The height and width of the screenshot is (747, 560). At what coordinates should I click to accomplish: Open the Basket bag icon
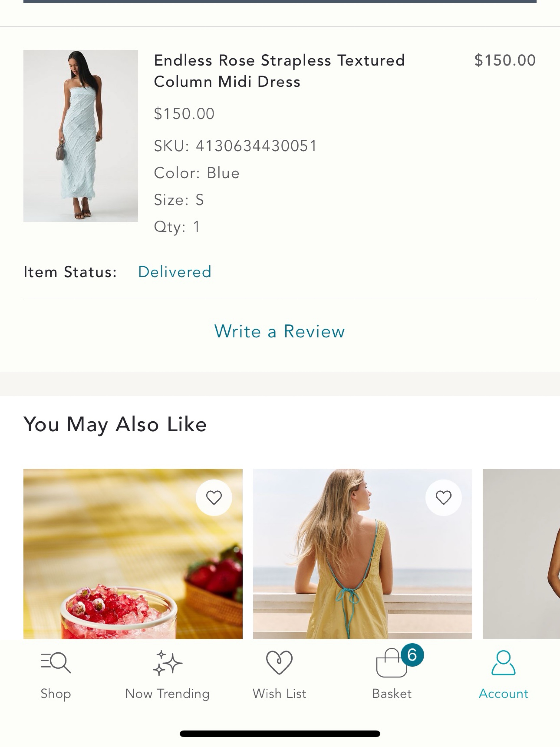tap(392, 663)
